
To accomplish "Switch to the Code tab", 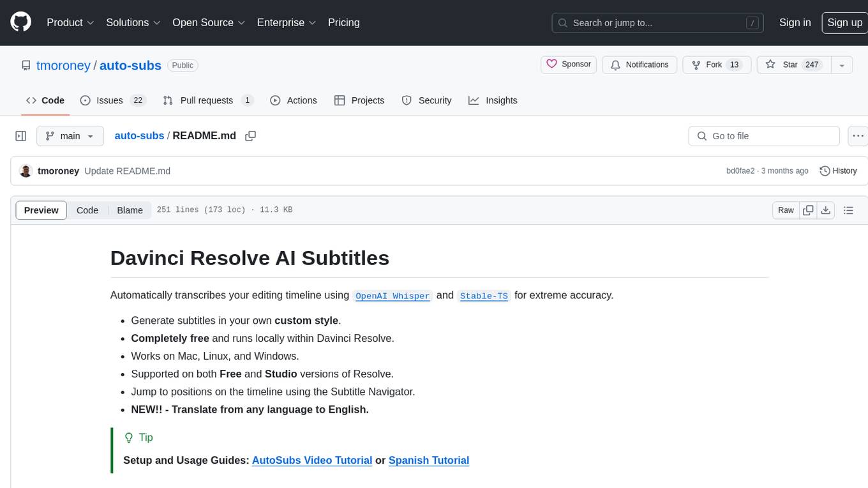I will 45,100.
